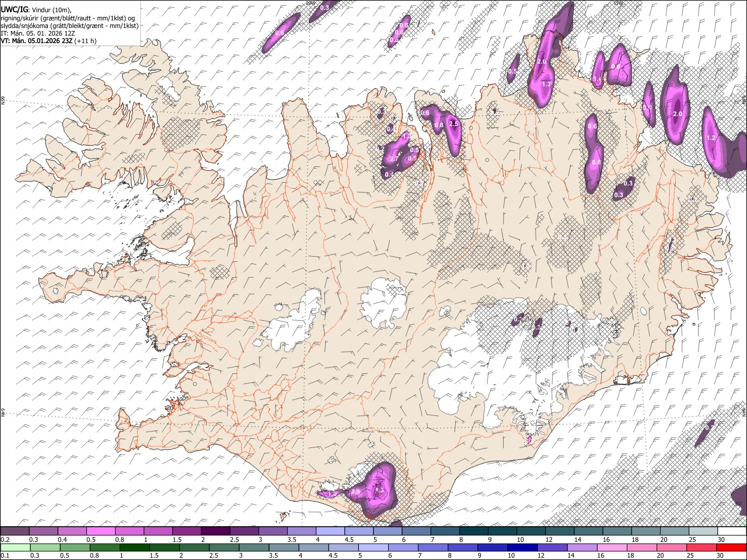Click the '(+11 h)' forecast offset text

coord(86,41)
